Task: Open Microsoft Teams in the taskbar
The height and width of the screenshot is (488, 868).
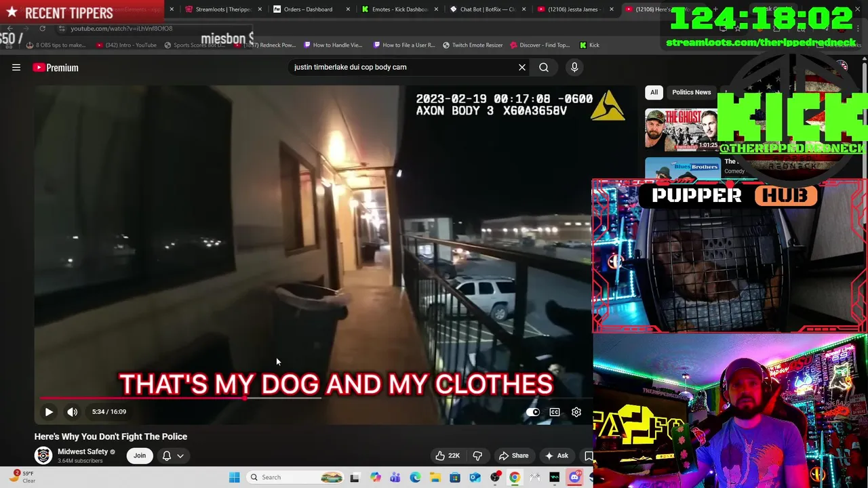Action: tap(395, 477)
